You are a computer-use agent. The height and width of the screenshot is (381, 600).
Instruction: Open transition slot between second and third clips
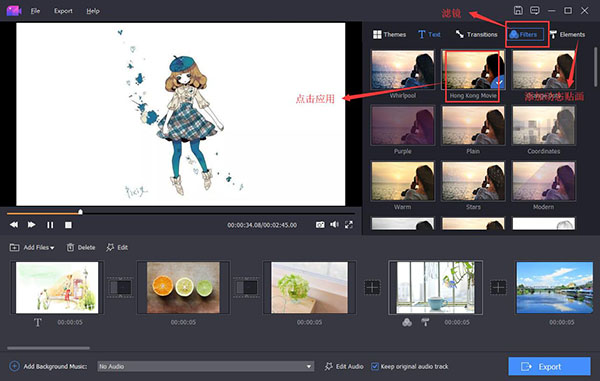[x=246, y=287]
